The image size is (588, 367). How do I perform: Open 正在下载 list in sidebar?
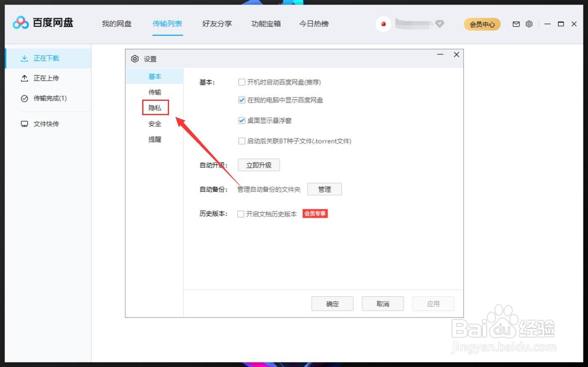coord(48,58)
